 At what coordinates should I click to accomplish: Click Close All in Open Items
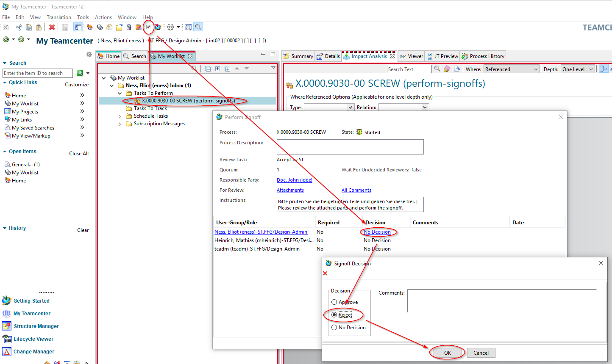click(x=79, y=154)
